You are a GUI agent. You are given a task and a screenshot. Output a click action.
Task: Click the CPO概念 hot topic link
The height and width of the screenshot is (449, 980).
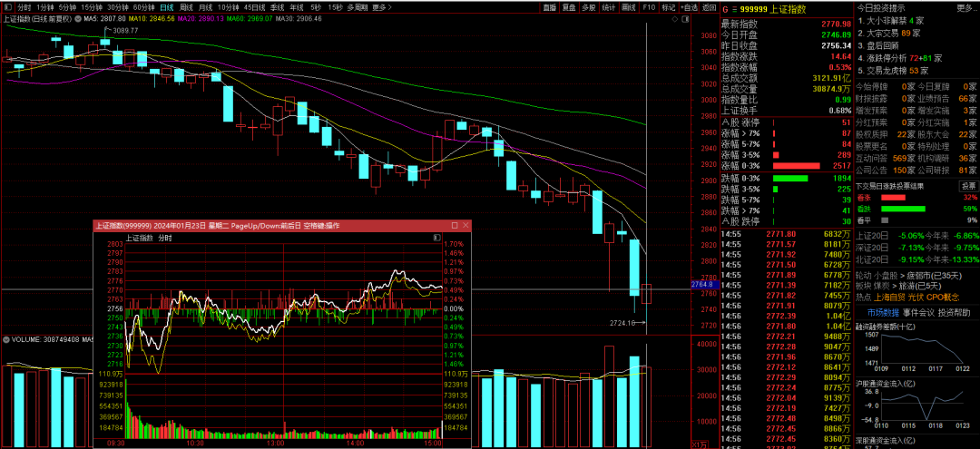[x=943, y=298]
